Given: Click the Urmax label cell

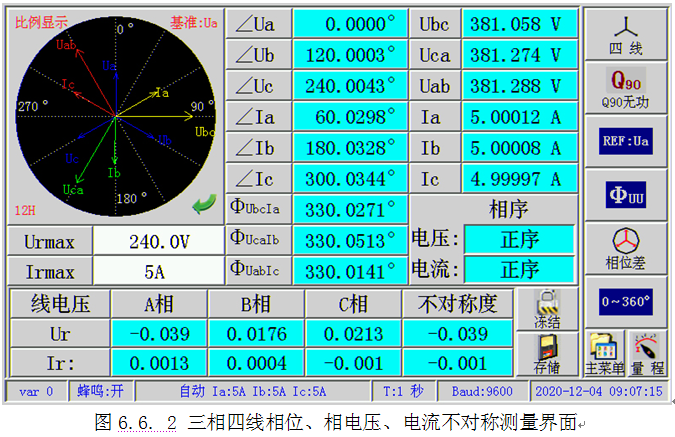Looking at the screenshot, I should [x=49, y=241].
